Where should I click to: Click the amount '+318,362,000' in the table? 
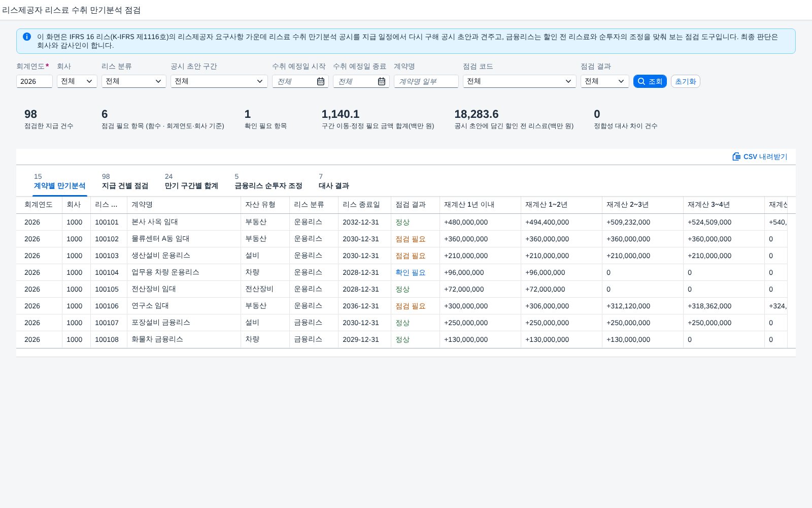point(709,306)
